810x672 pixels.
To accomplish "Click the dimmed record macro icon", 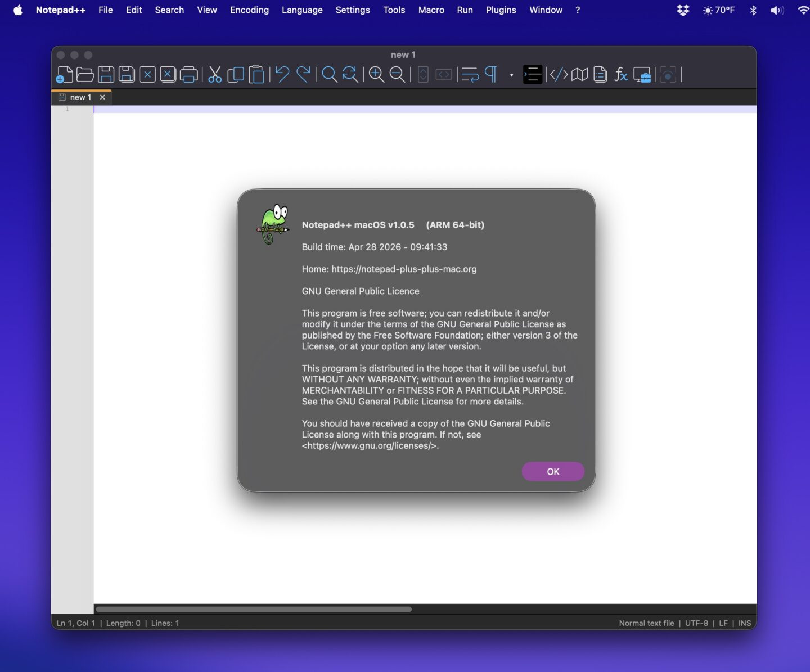I will 668,75.
